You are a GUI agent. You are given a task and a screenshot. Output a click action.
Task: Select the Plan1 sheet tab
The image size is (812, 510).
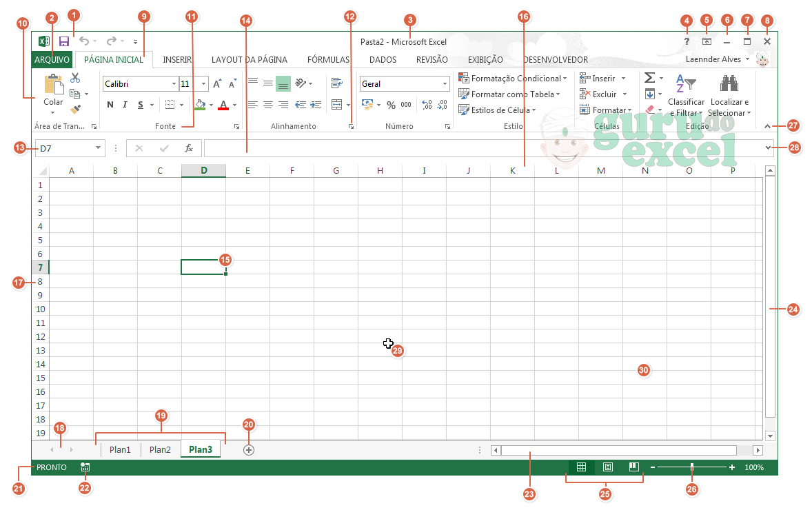(x=120, y=449)
